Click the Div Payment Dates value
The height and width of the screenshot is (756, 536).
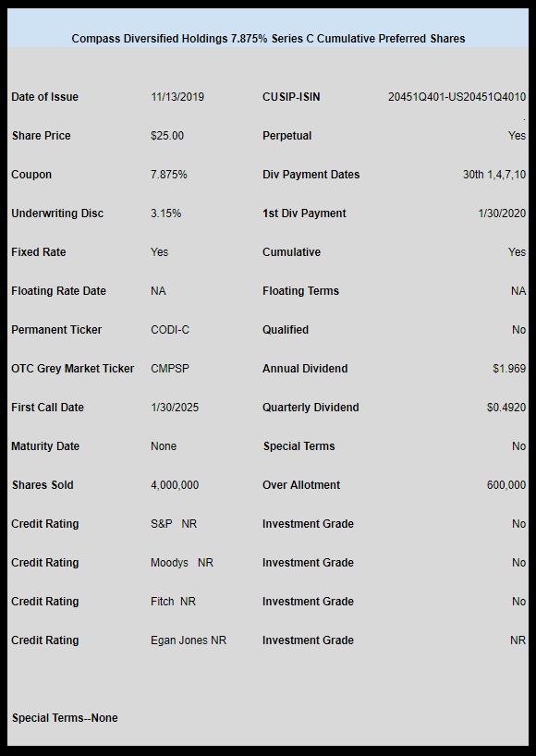click(494, 175)
